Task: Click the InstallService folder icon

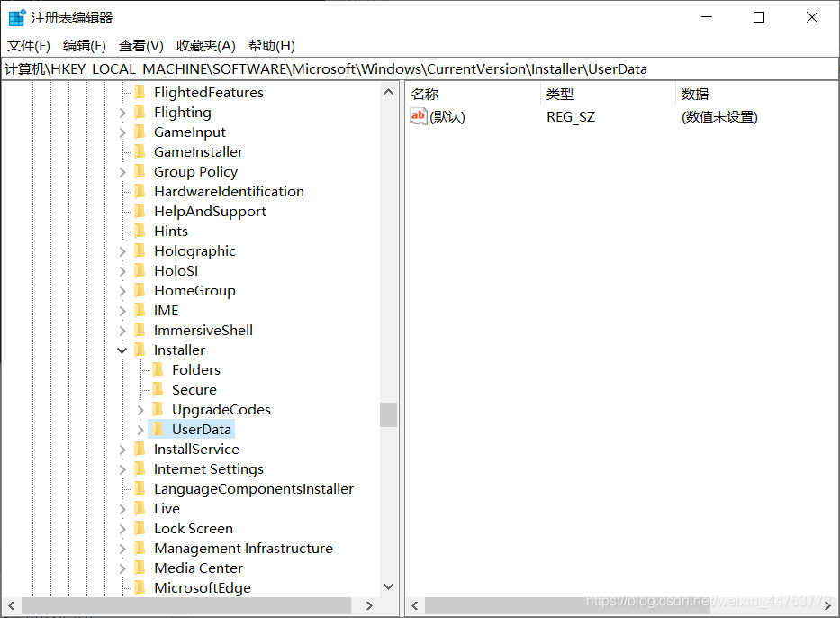Action: tap(140, 450)
